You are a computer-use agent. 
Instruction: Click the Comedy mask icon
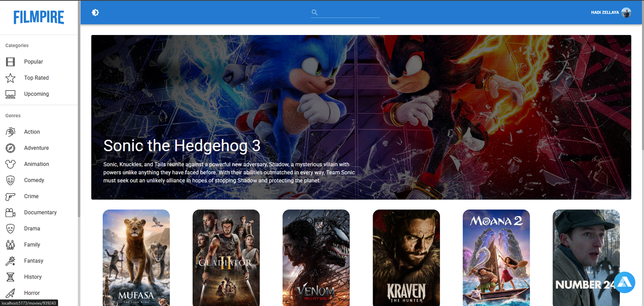point(10,180)
